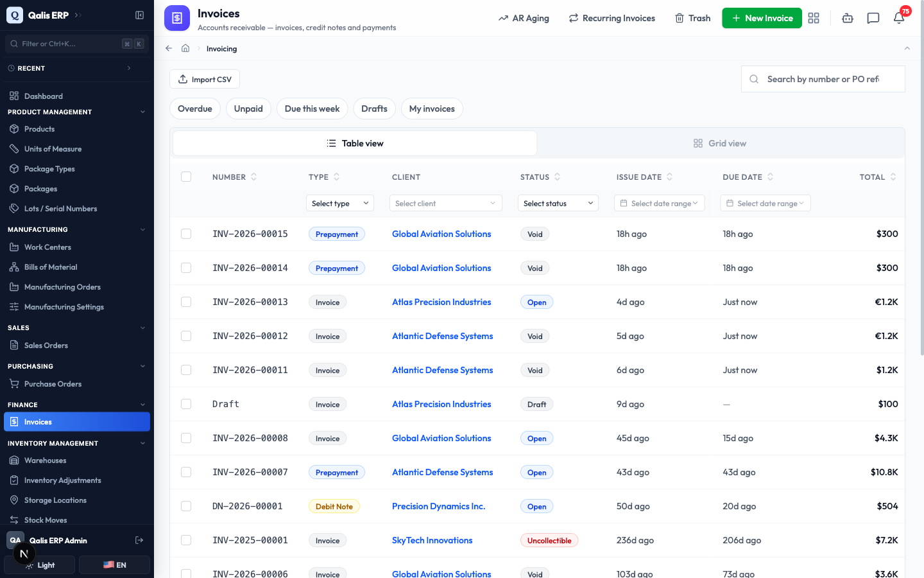Check the INV-2026-00008 row checkbox

[x=186, y=438]
